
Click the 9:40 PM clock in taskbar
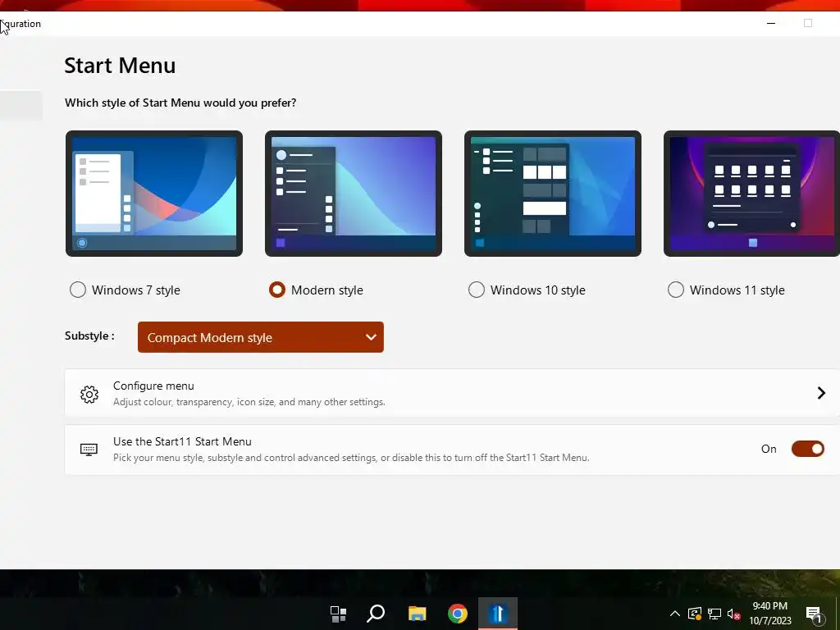tap(769, 606)
